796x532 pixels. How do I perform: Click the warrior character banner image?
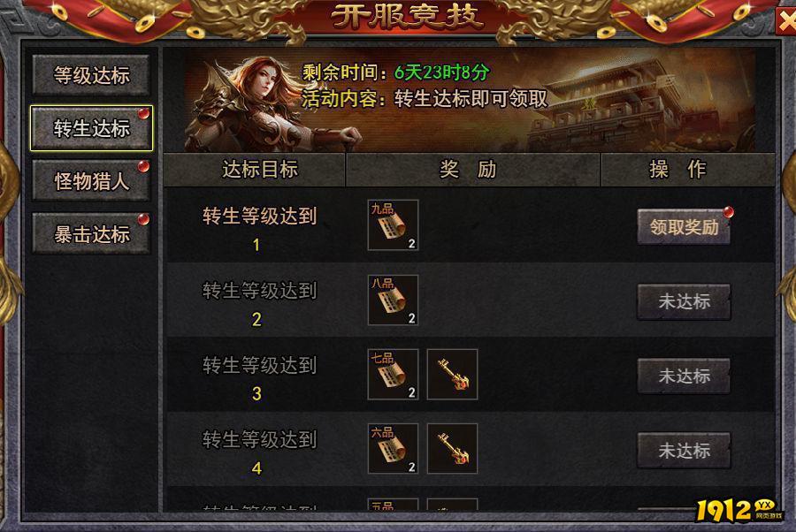(x=254, y=104)
